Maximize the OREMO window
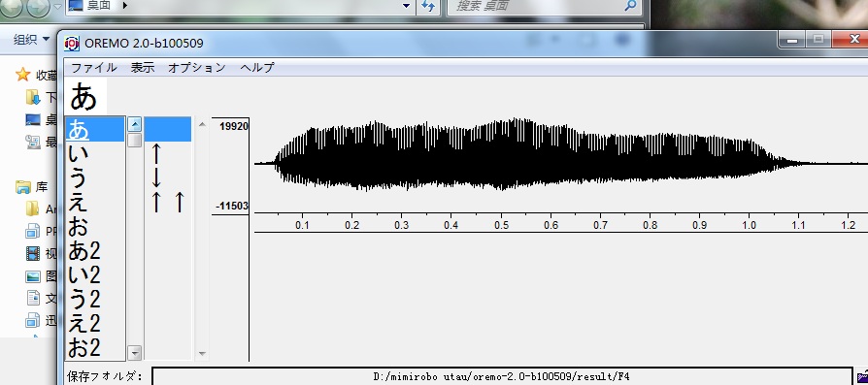868x385 pixels. [x=818, y=40]
